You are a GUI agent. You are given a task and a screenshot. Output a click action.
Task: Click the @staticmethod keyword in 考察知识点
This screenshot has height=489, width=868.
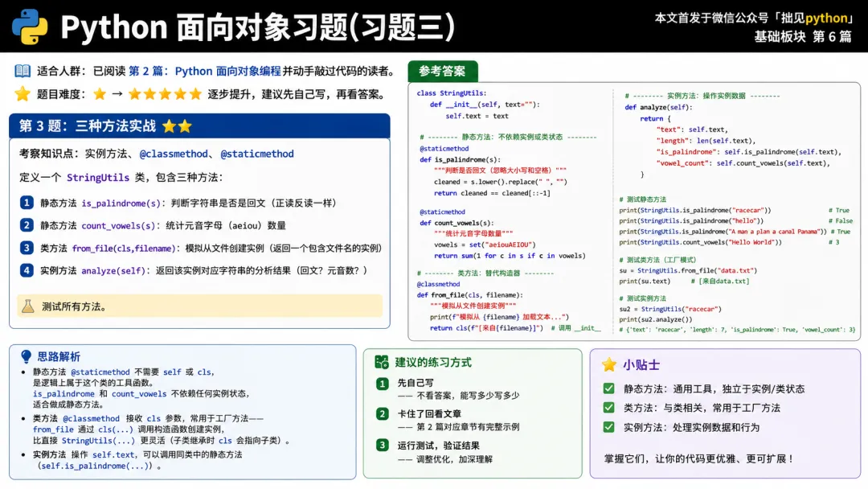click(257, 154)
